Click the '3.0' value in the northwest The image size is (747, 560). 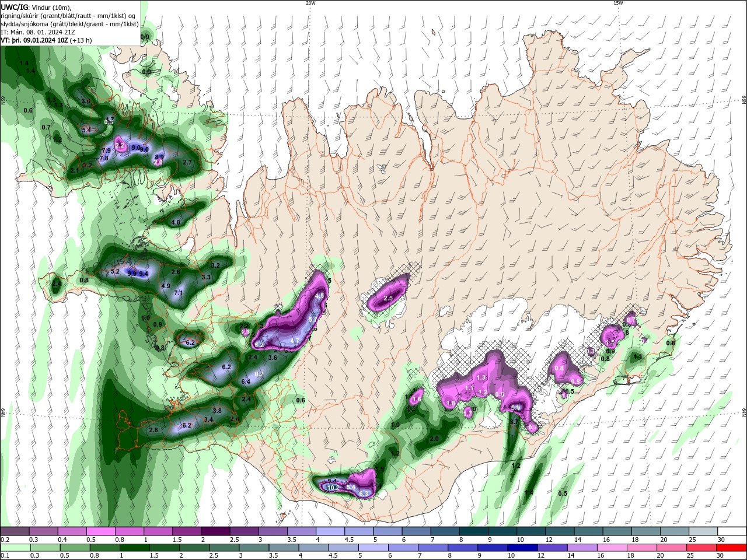(86, 101)
